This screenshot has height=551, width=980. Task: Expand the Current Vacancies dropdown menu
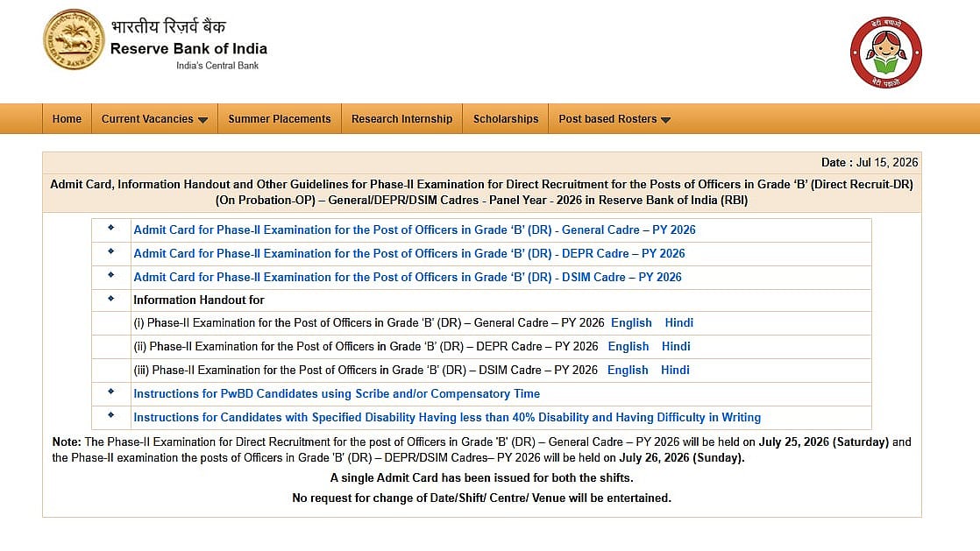(x=154, y=118)
